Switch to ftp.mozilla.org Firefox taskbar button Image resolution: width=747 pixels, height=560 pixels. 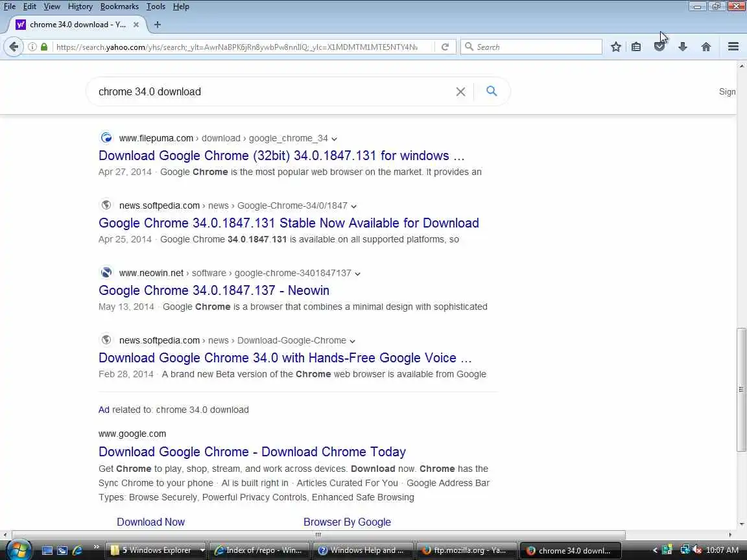tap(466, 550)
